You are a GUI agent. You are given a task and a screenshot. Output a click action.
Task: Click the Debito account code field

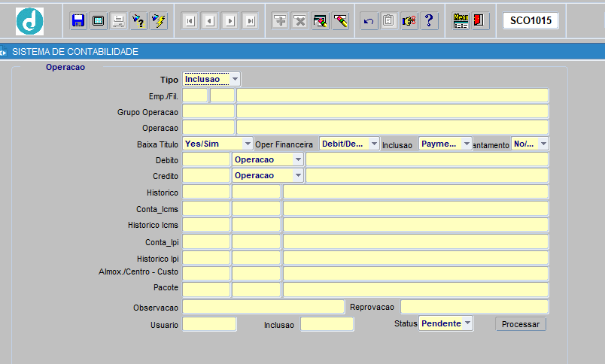coord(206,159)
